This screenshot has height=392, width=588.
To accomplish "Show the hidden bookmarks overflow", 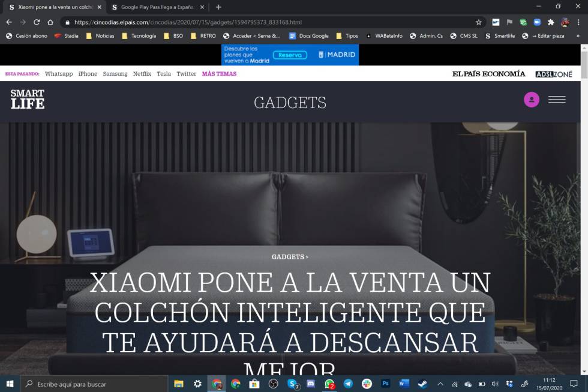I will 578,36.
